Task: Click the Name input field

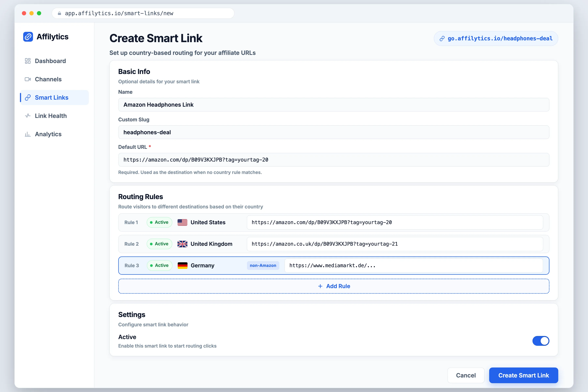Action: coord(334,105)
